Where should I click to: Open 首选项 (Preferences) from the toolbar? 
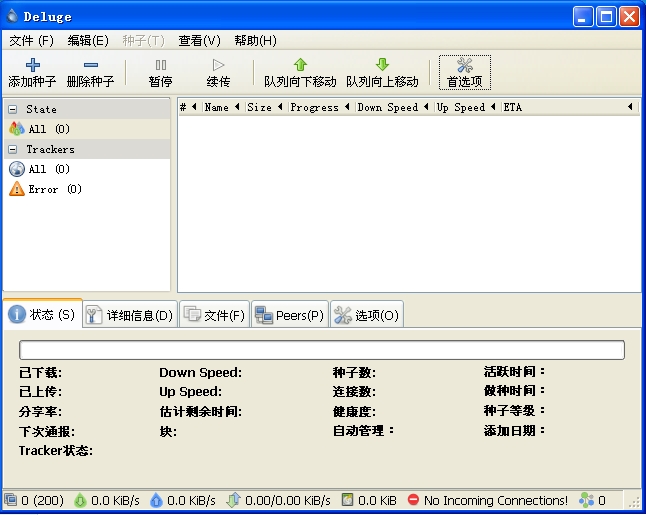(x=465, y=73)
